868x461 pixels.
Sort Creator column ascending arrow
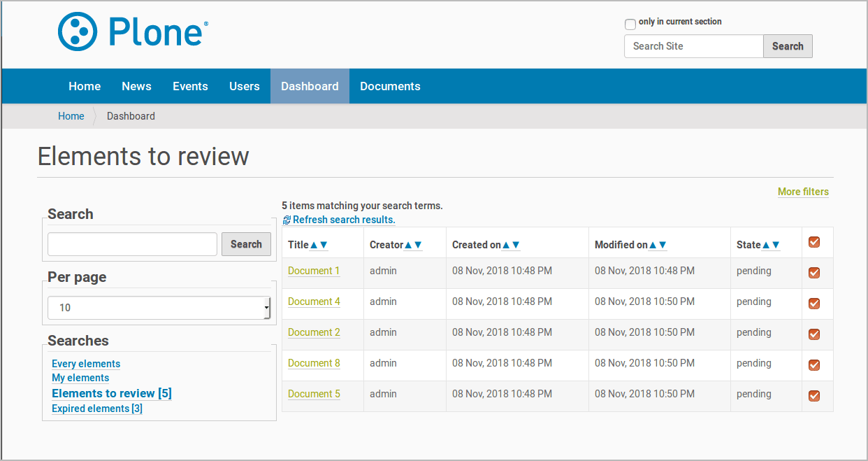tap(408, 245)
